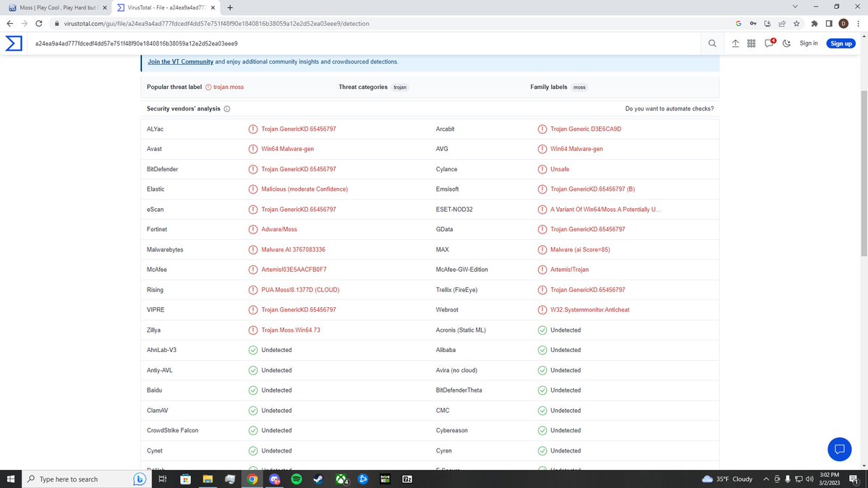
Task: Click the Sign in link
Action: (x=809, y=43)
